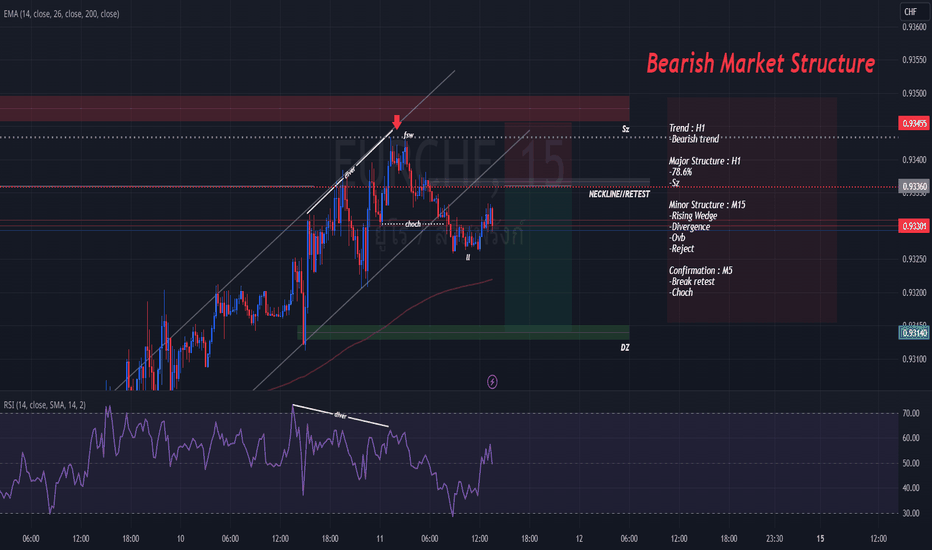
Task: Click the '-Divergence' note text
Action: [x=689, y=227]
